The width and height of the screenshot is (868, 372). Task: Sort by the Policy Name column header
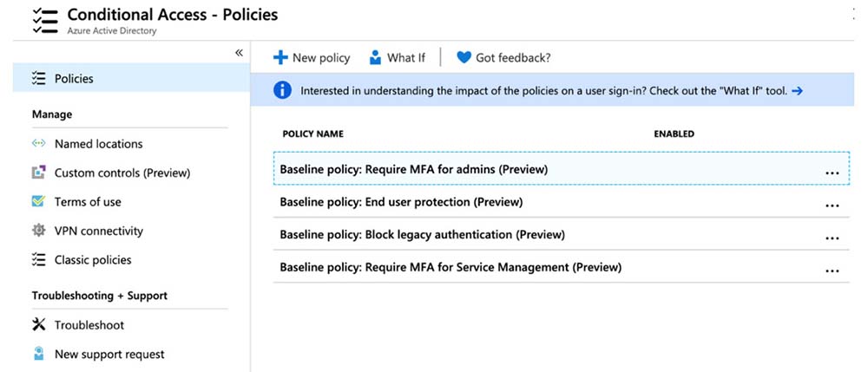tap(312, 134)
